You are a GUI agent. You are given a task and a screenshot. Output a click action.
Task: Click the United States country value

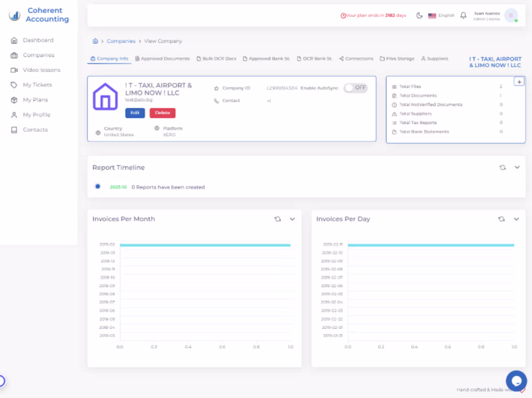click(x=119, y=135)
